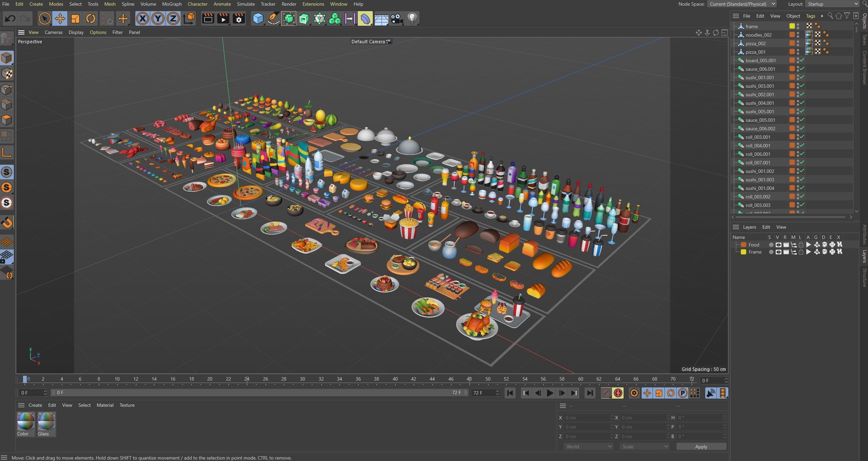Open the viewport Cameras menu
The width and height of the screenshot is (868, 461).
pos(53,33)
